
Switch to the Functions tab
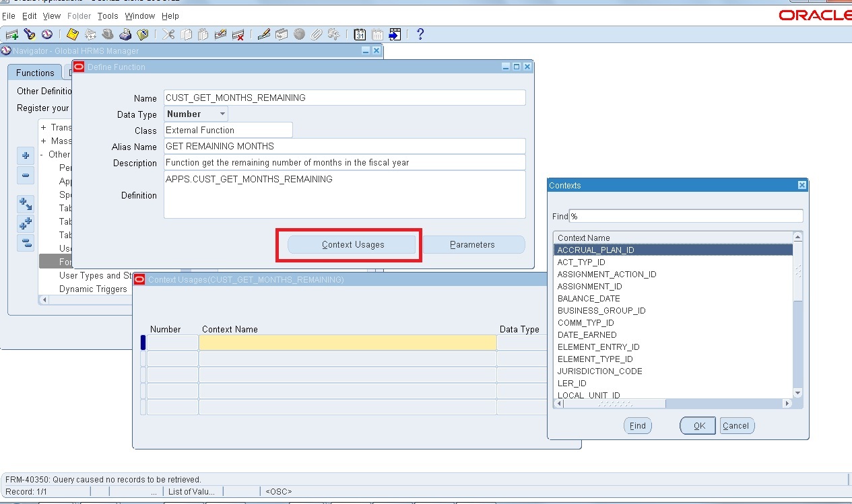(x=34, y=72)
